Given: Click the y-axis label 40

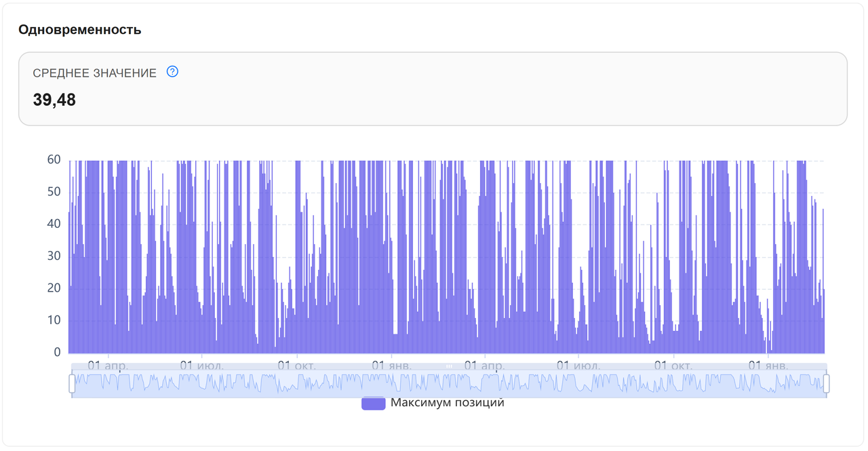Looking at the screenshot, I should (54, 224).
